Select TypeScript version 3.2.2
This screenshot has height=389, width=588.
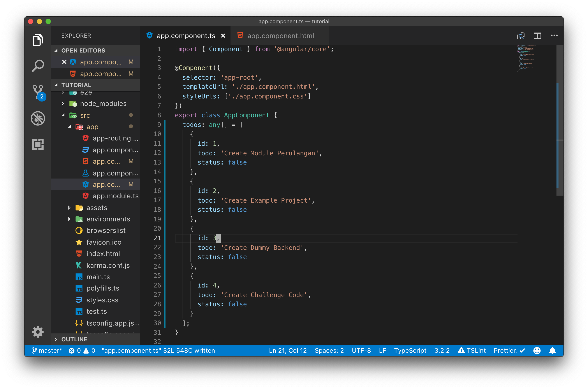[442, 350]
